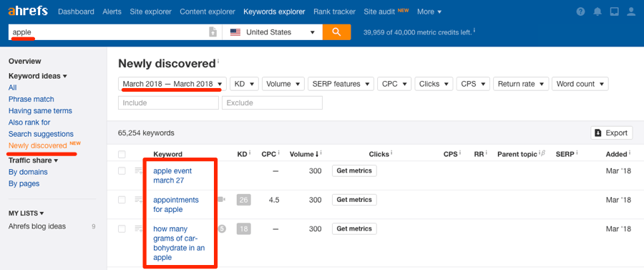Open the United States country dropdown
Viewport: 644px width, 270px height.
[x=273, y=32]
